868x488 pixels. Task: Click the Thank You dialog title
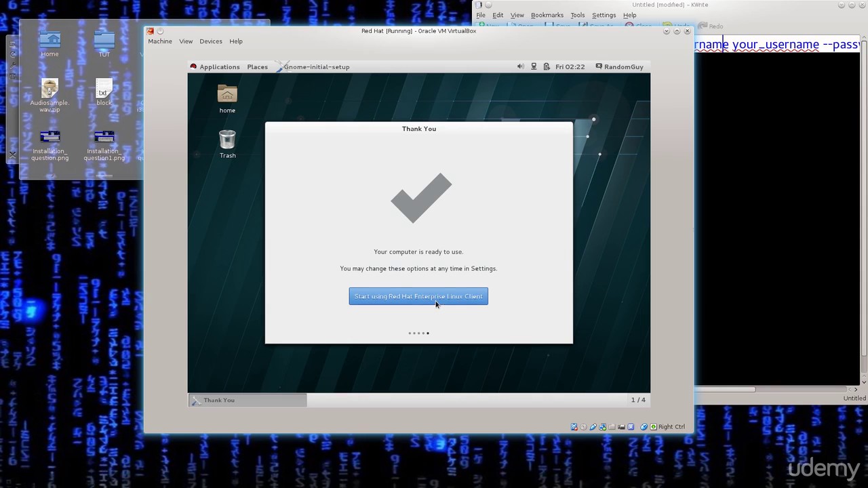pyautogui.click(x=419, y=129)
